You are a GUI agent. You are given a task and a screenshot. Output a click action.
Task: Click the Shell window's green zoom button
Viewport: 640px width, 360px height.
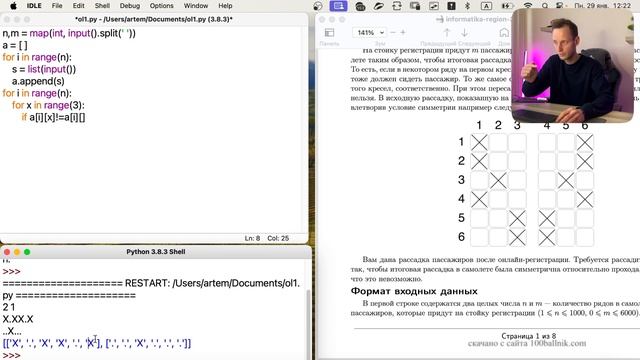(x=27, y=252)
